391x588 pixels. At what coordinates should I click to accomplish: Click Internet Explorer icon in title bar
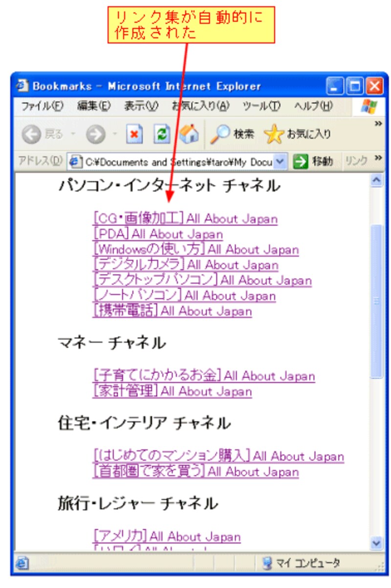point(22,86)
